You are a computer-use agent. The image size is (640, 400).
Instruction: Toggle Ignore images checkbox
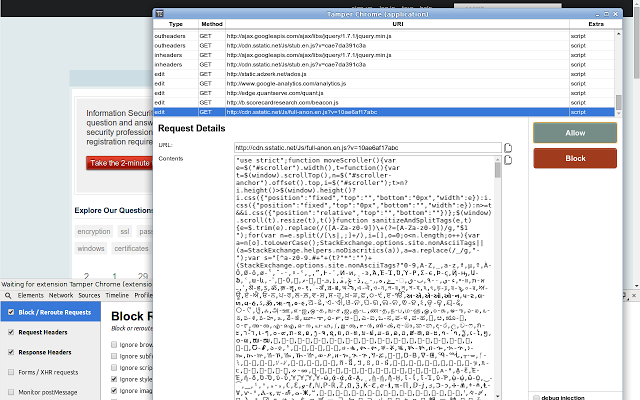(114, 390)
